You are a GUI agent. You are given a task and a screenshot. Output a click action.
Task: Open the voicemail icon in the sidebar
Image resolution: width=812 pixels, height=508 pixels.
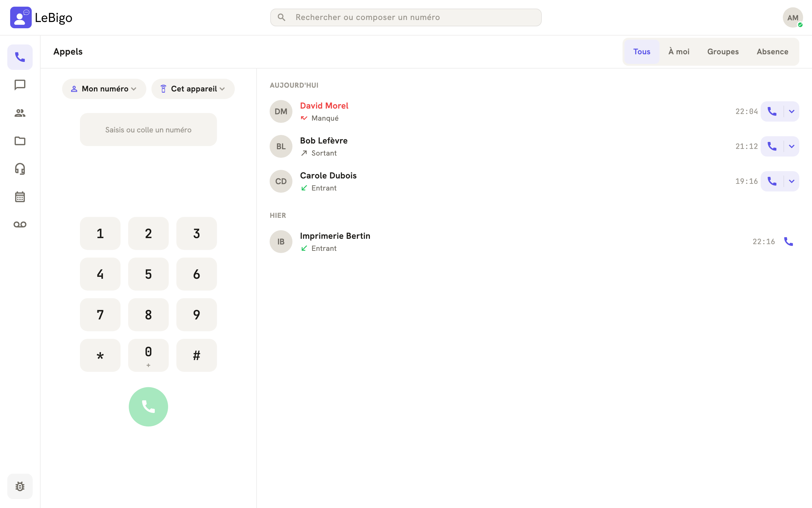[20, 224]
